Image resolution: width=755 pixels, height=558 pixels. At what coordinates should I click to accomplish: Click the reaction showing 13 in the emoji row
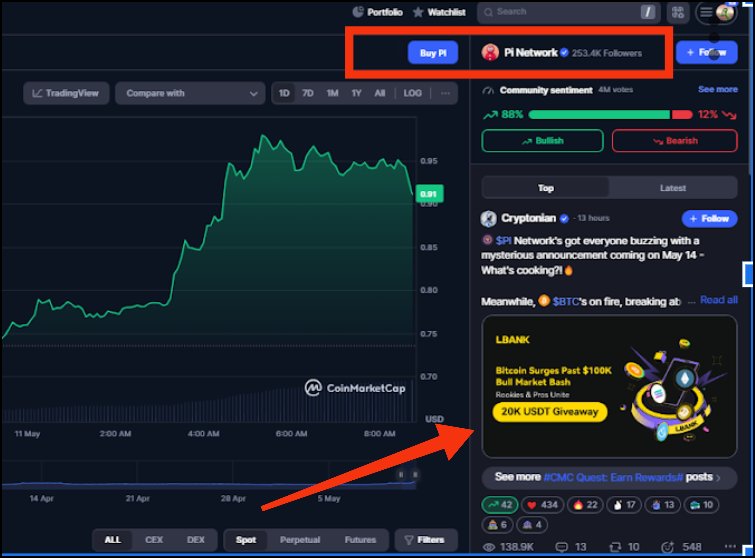(663, 505)
